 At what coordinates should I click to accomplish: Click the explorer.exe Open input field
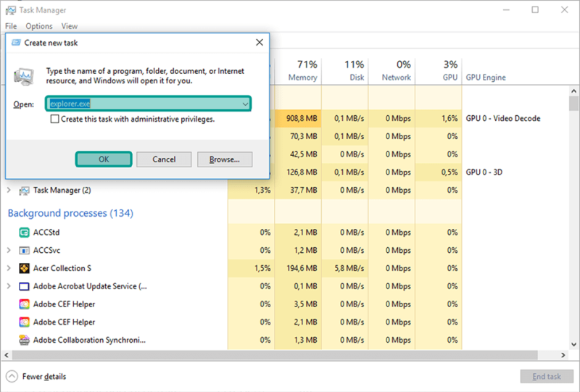click(148, 104)
